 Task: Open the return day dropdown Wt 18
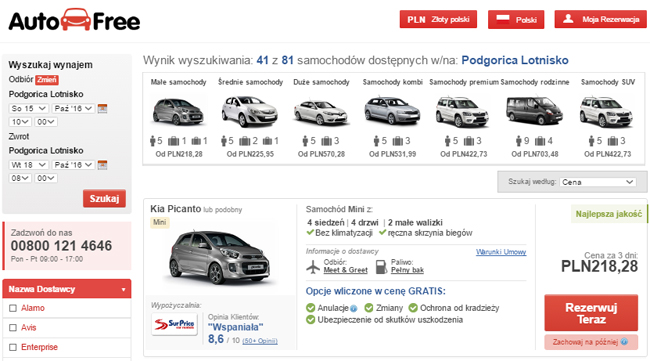click(29, 165)
